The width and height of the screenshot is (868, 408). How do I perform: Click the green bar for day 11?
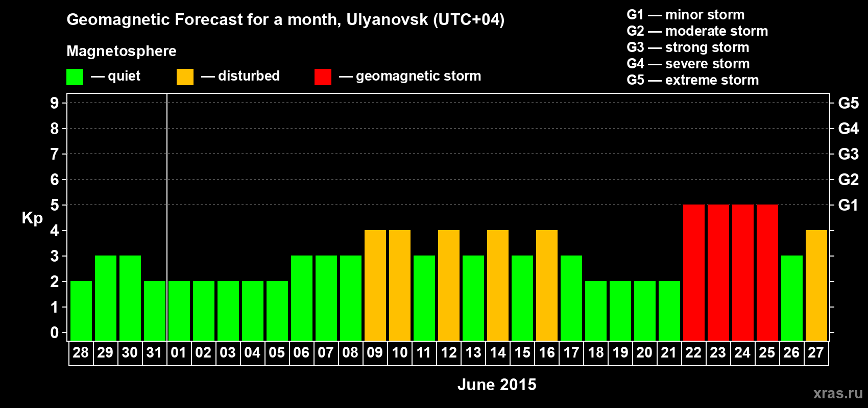click(x=424, y=298)
